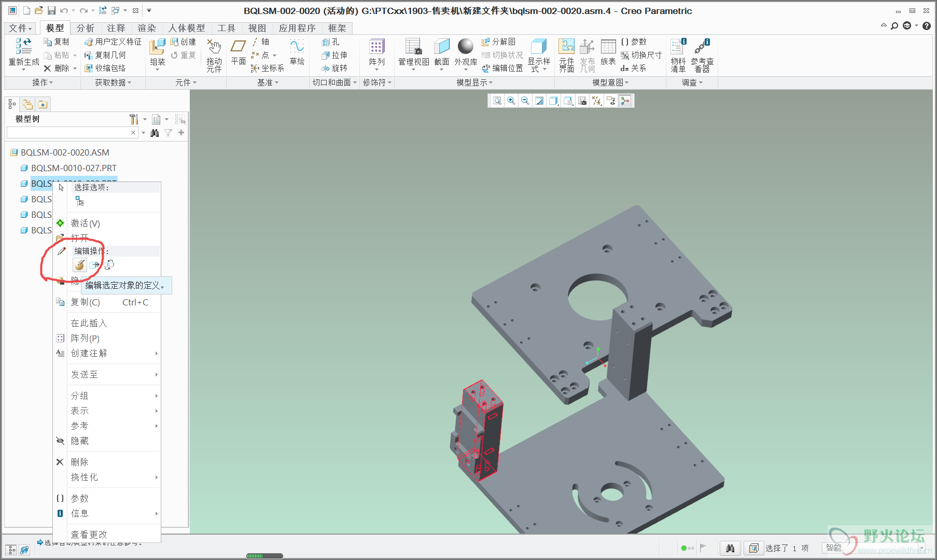The image size is (937, 560).
Task: Toggle annotation display in graphics toolbar
Action: (611, 101)
